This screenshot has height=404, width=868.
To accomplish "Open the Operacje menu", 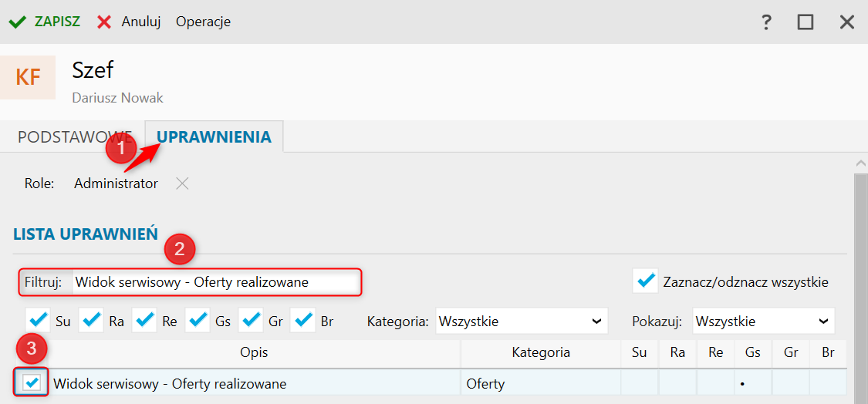I will point(203,22).
